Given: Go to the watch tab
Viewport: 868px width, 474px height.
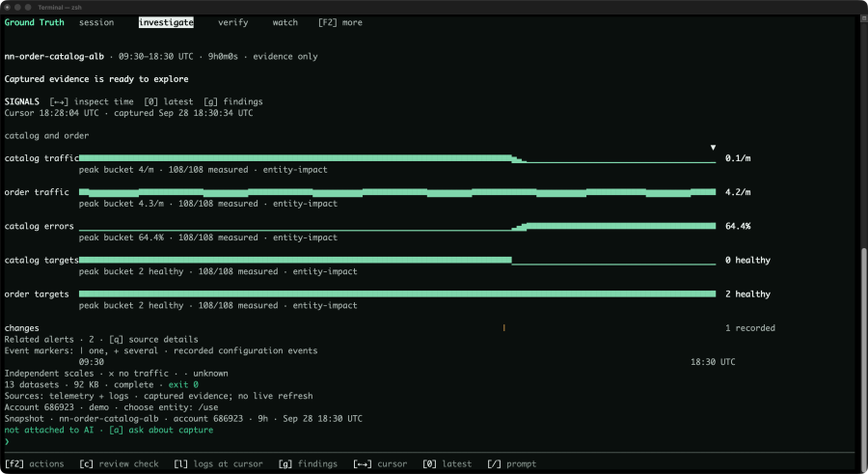Looking at the screenshot, I should click(x=285, y=23).
